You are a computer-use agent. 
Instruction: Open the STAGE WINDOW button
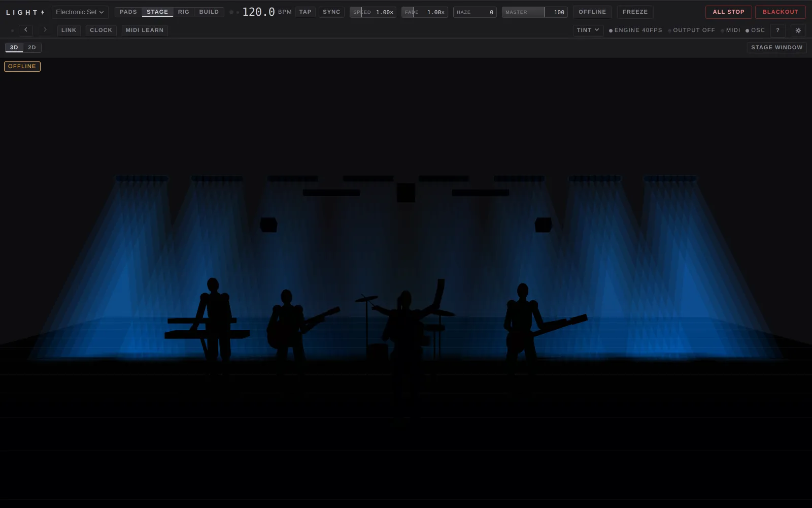[777, 48]
